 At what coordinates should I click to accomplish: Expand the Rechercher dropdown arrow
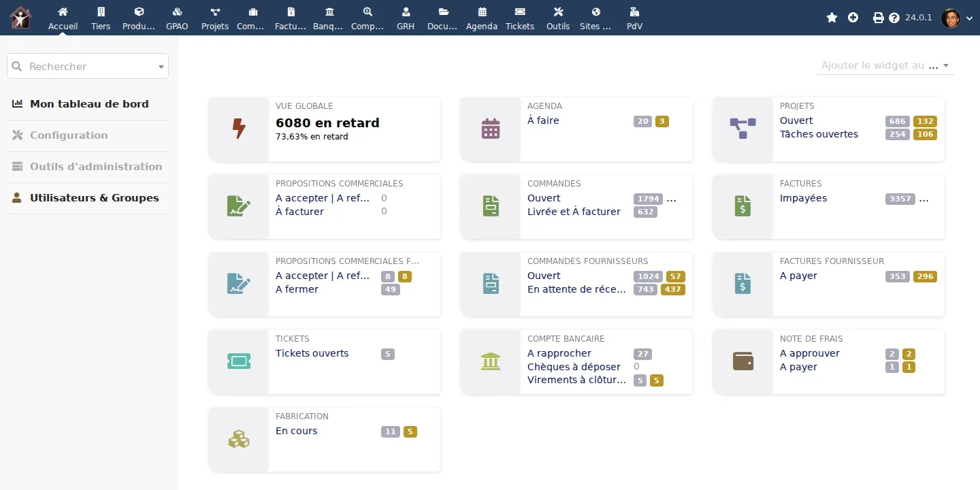[x=161, y=67]
